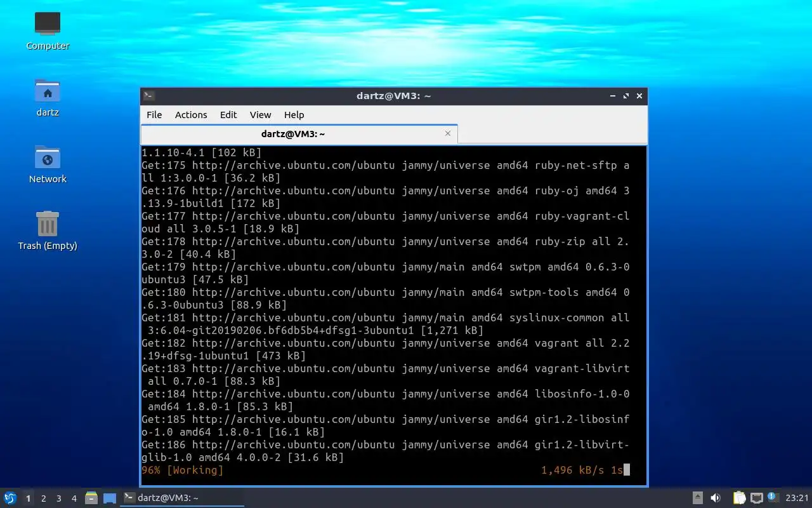Viewport: 812px width, 508px height.
Task: Select the dartz@VM3: ~ terminal tab
Action: pos(293,134)
